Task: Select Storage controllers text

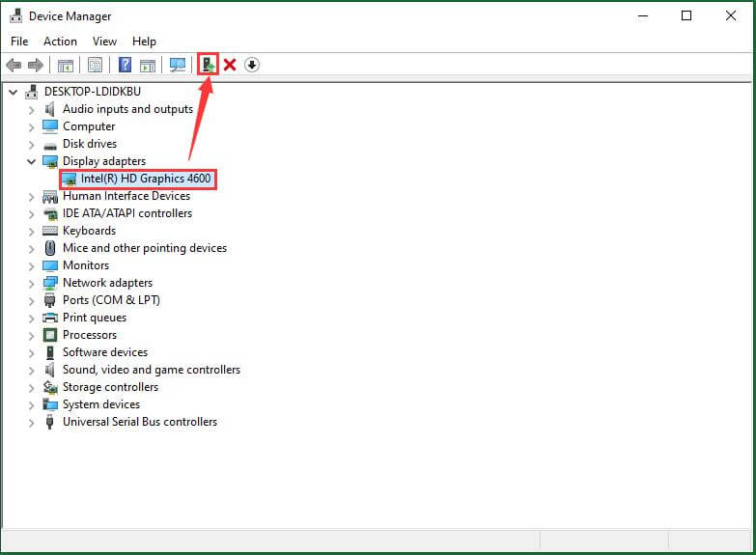Action: pos(110,387)
